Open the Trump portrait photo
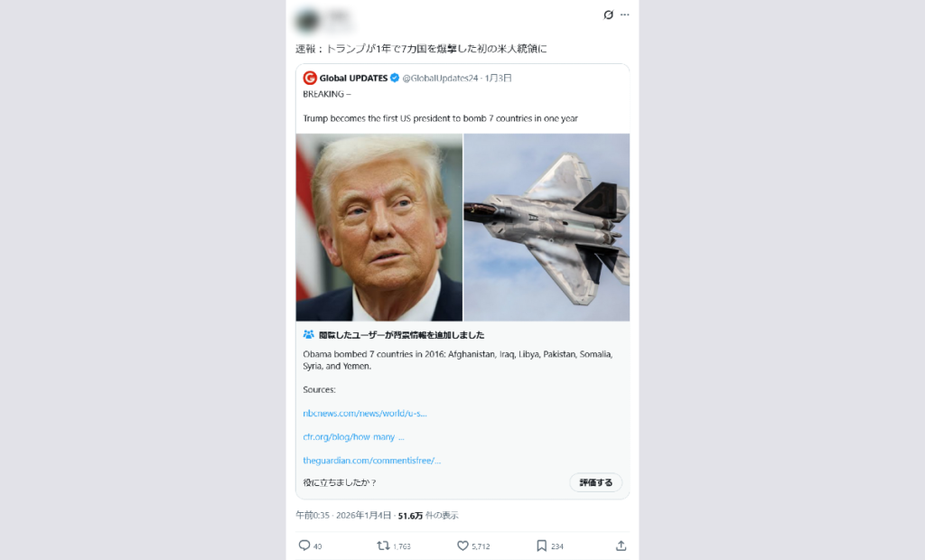This screenshot has width=925, height=560. (x=379, y=228)
